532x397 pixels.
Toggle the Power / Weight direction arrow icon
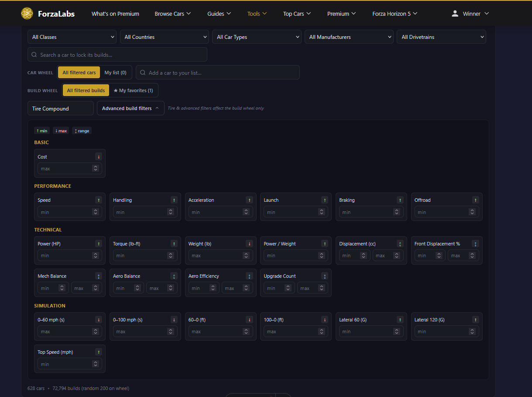point(325,244)
